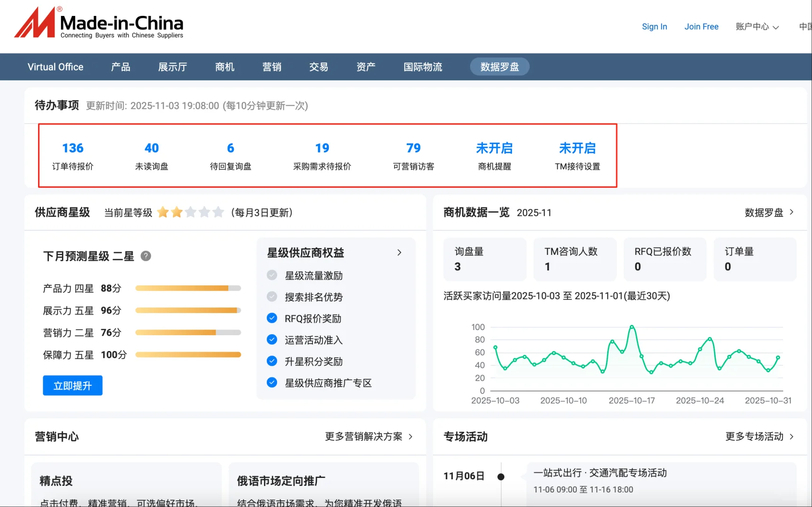Click the blue checkmark beside RFQ报价奖励
This screenshot has height=507, width=812.
pos(272,318)
